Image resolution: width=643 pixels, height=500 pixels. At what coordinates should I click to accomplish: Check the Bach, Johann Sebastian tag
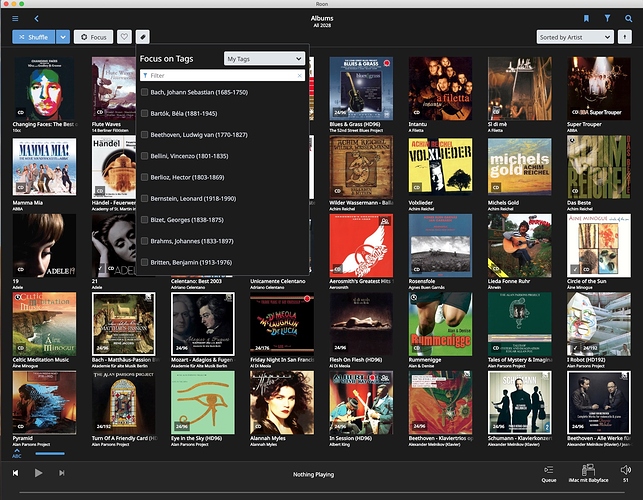(144, 92)
